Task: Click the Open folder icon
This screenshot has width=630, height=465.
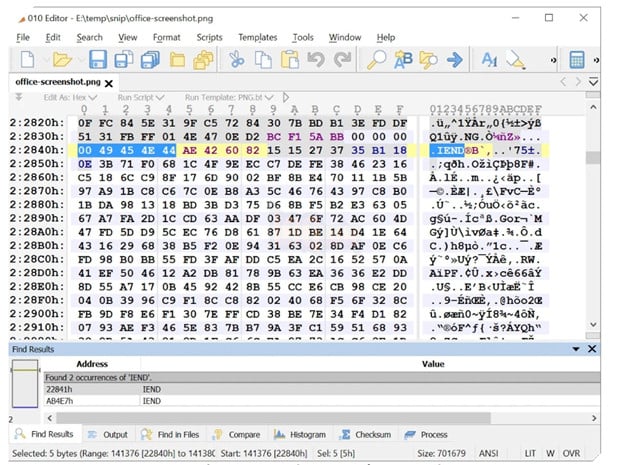Action: click(62, 60)
